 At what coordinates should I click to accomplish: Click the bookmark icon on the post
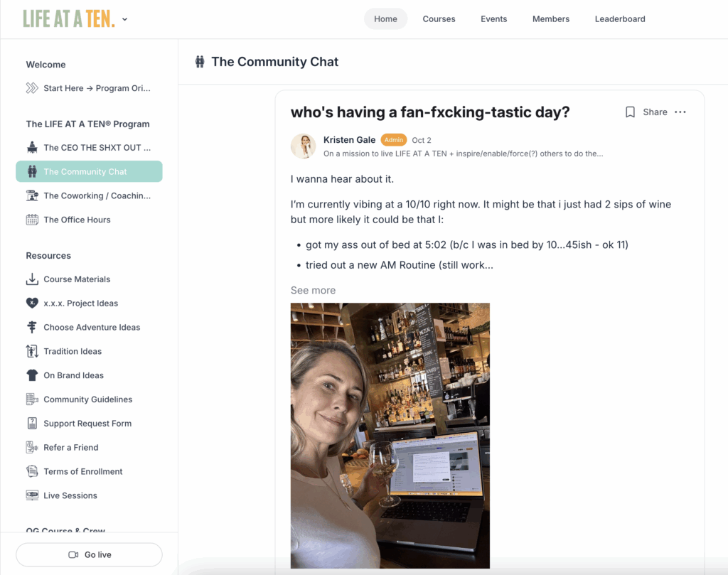pyautogui.click(x=630, y=112)
